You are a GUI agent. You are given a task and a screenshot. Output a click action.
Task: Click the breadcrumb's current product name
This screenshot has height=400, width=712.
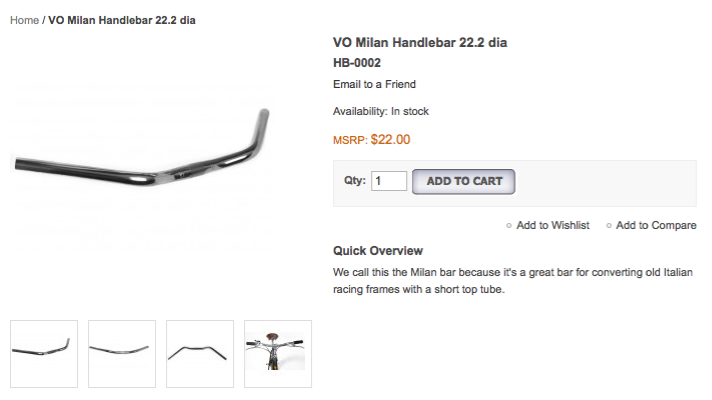coord(122,20)
